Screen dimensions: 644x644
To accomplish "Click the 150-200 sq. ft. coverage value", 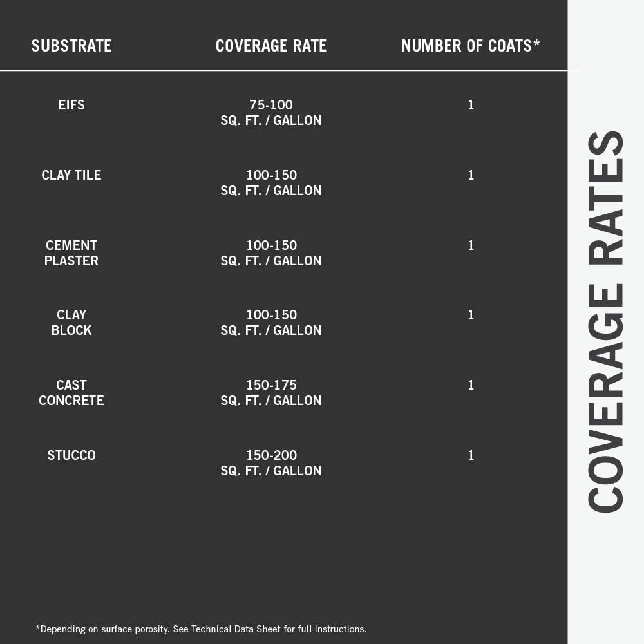I will click(271, 463).
